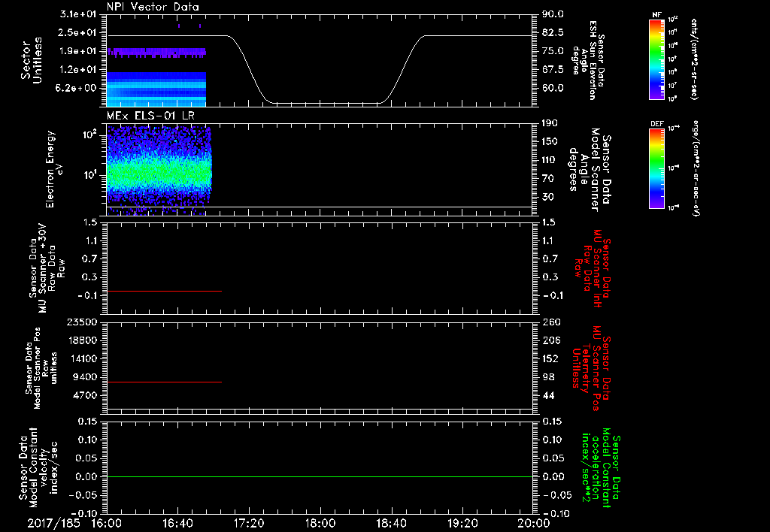Click the 16:00 time tick label
Image resolution: width=770 pixels, height=532 pixels.
tap(107, 523)
